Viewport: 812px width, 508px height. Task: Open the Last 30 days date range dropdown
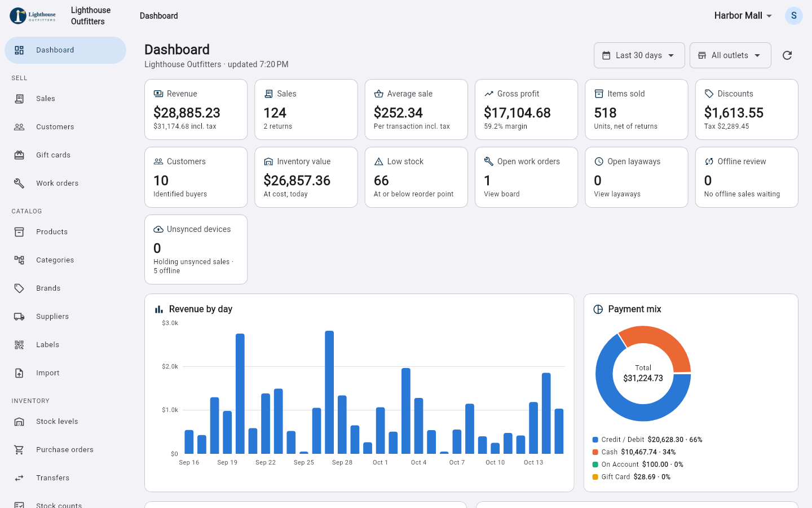639,55
